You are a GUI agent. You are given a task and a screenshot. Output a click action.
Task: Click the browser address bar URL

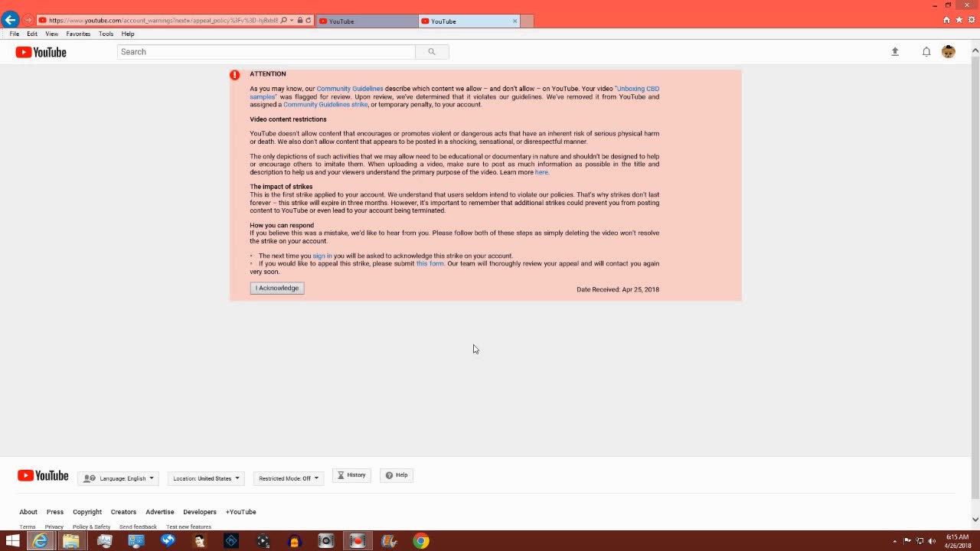163,21
